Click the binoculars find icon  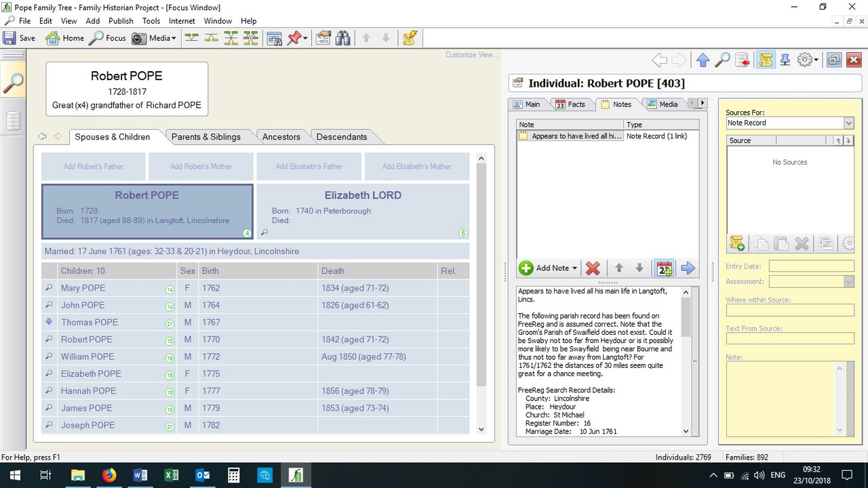coord(343,38)
